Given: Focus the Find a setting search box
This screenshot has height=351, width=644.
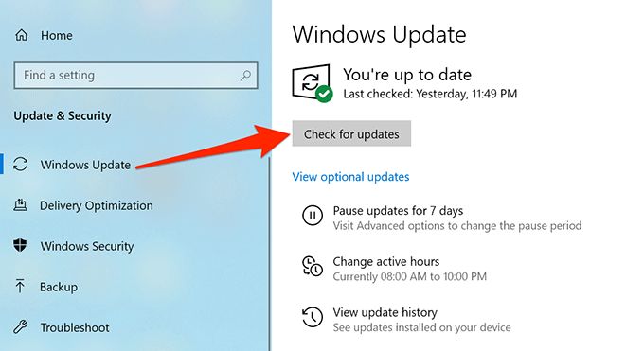Looking at the screenshot, I should tap(136, 76).
